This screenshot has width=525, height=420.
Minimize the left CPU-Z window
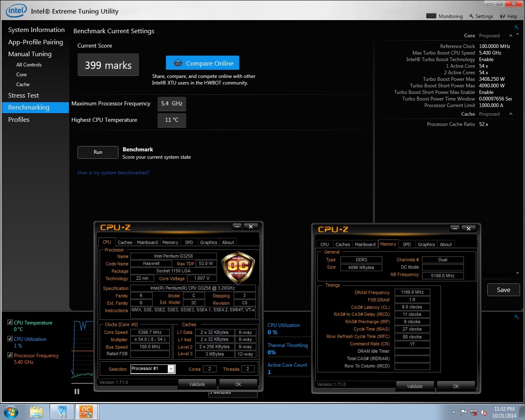coord(237,226)
